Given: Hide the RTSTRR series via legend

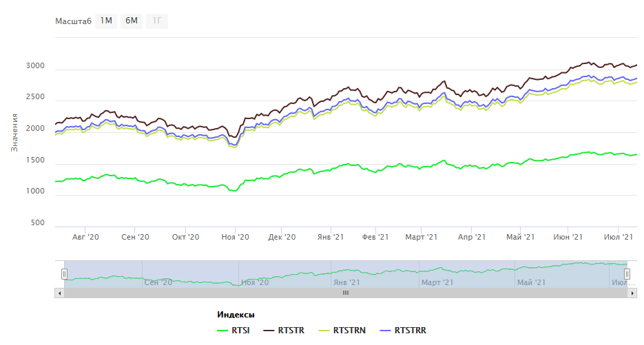Looking at the screenshot, I should click(x=410, y=331).
